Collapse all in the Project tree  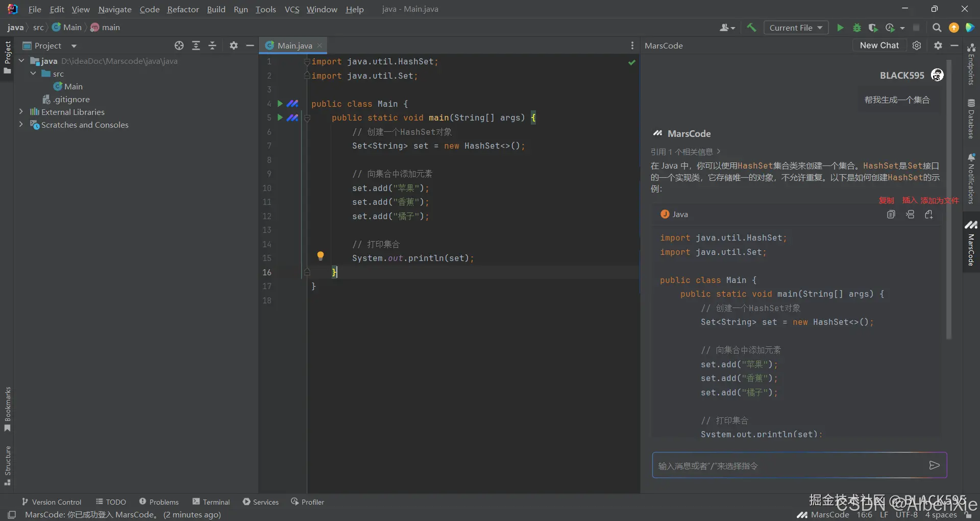pyautogui.click(x=212, y=45)
